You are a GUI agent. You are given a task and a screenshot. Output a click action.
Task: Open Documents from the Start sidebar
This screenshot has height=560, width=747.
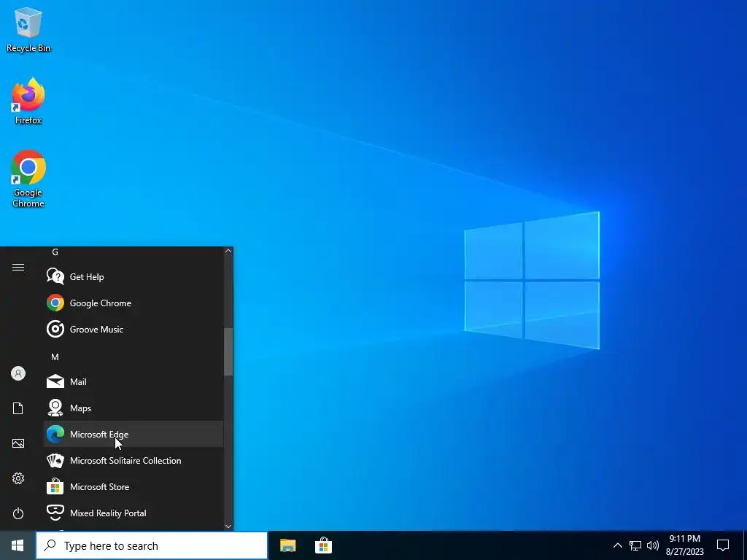point(18,408)
